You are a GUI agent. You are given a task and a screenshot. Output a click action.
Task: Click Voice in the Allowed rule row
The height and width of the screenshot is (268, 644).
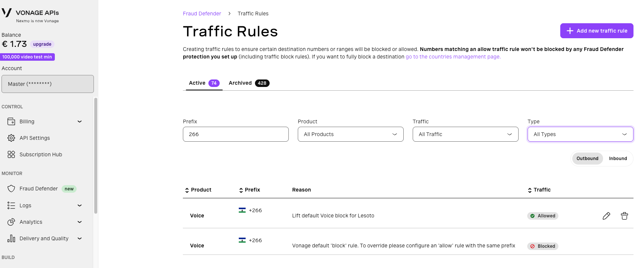197,216
